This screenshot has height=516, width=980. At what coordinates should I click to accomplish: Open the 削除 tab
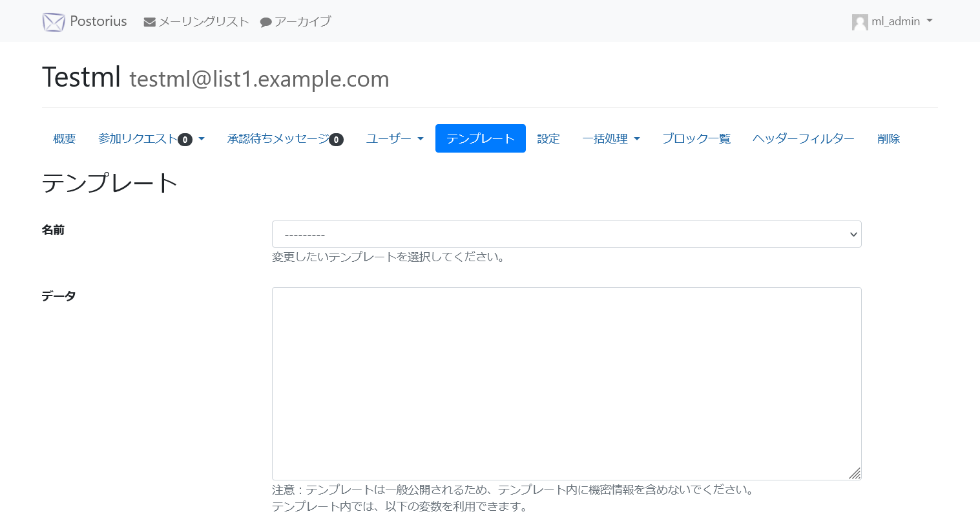(889, 138)
